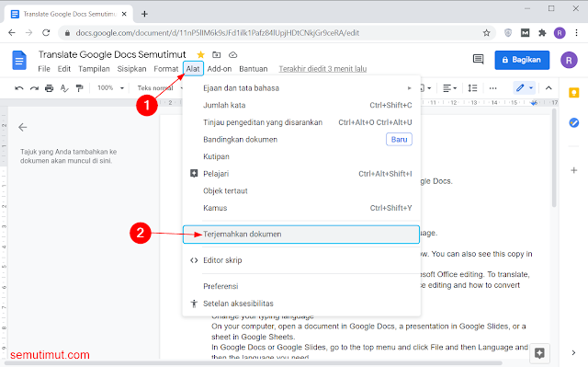Viewport: 588px width, 367px height.
Task: Open editing mode pencil dropdown
Action: (525, 88)
